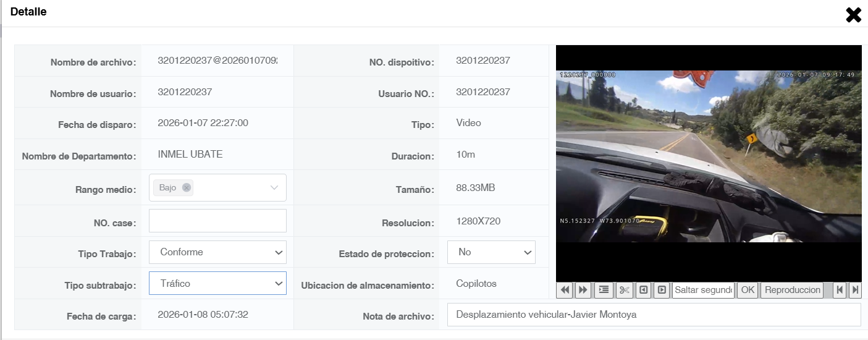Image resolution: width=868 pixels, height=340 pixels.
Task: Open Estado de proteccion dropdown
Action: tap(491, 252)
